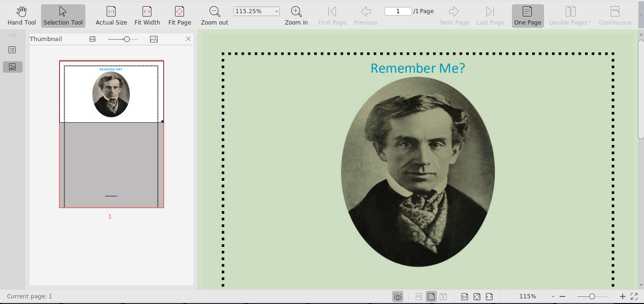Viewport: 644px width, 304px height.
Task: Fit the page to window width
Action: pyautogui.click(x=147, y=16)
